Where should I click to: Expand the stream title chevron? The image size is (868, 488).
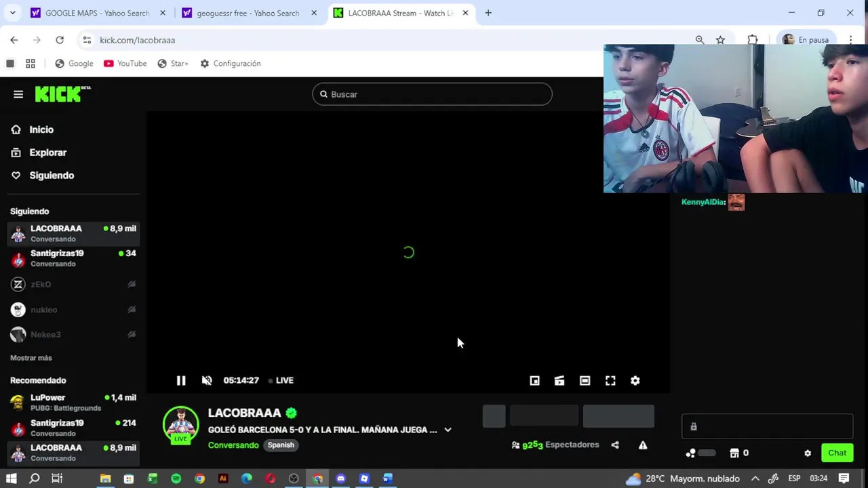pyautogui.click(x=448, y=430)
